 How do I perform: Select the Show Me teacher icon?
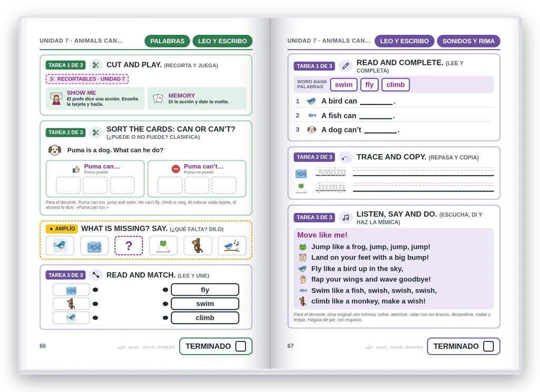click(x=56, y=99)
